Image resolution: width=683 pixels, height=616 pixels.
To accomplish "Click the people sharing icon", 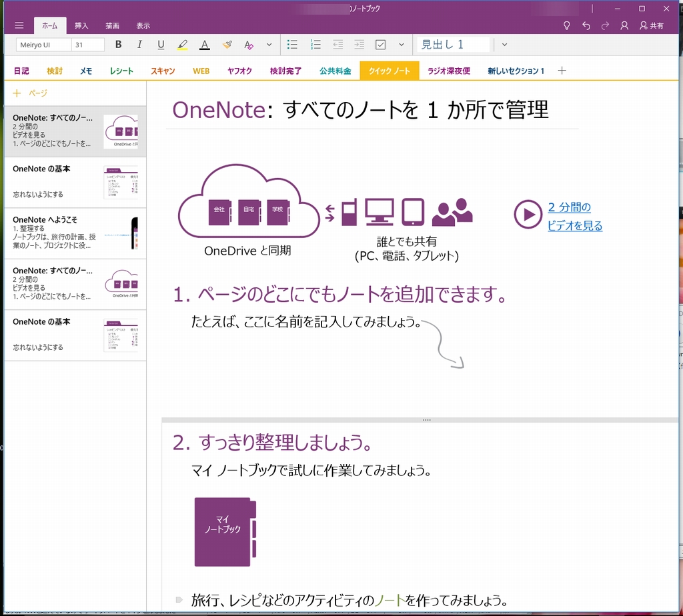I will pos(452,212).
